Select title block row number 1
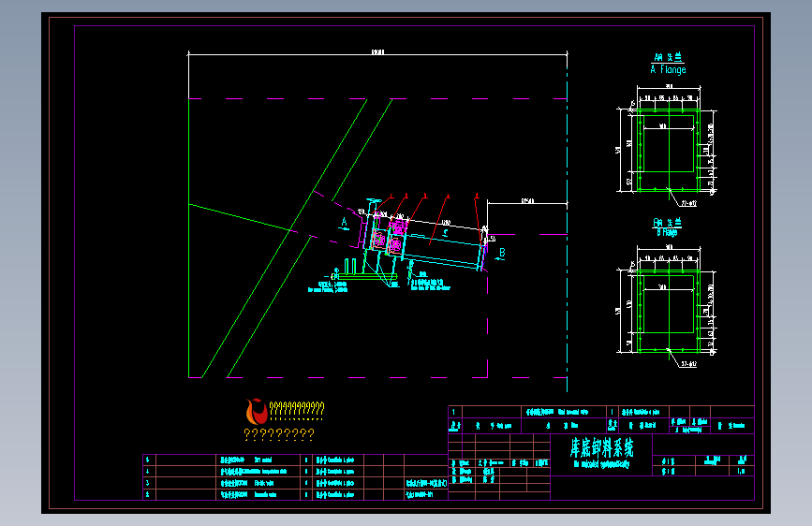Viewport: 812px width, 526px height. coord(601,412)
